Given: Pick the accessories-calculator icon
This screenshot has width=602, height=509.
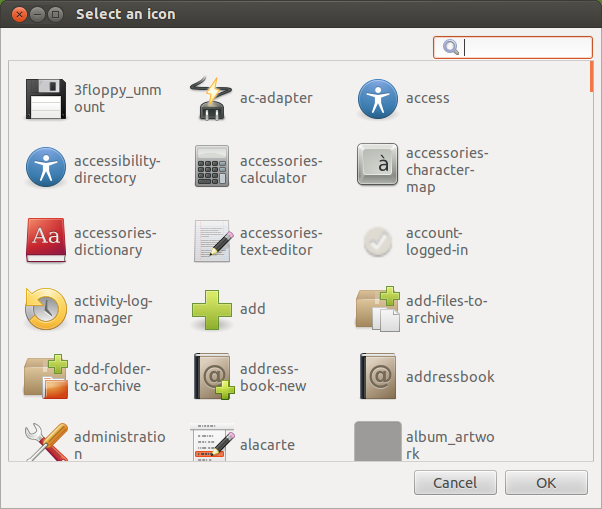Looking at the screenshot, I should 212,166.
